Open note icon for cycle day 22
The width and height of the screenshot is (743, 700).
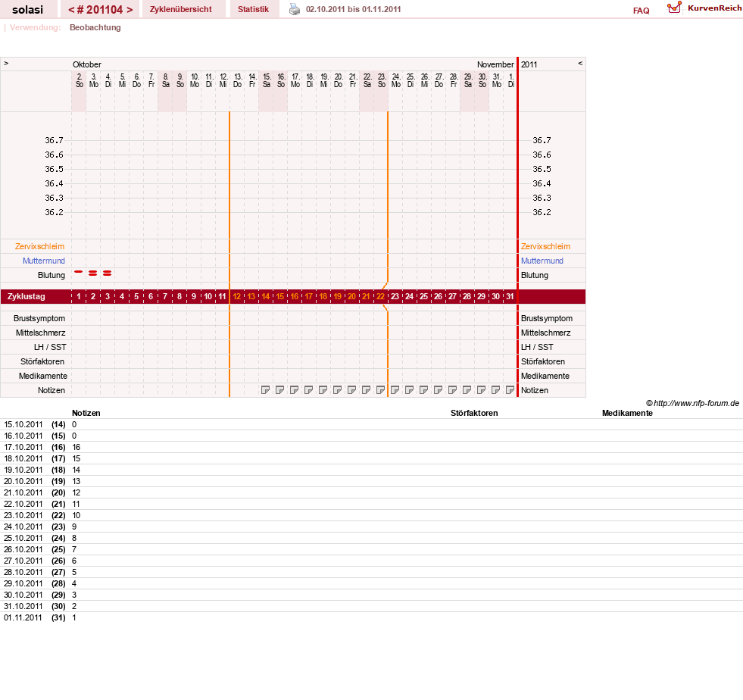[380, 390]
